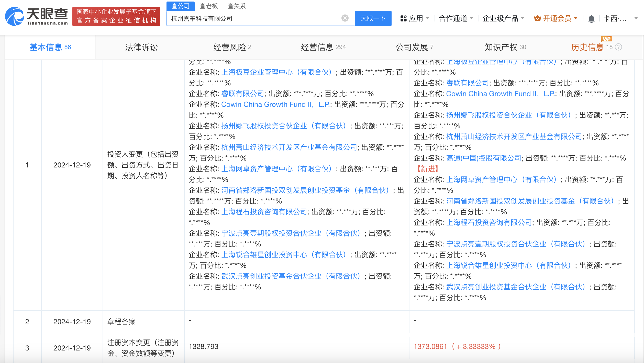The height and width of the screenshot is (363, 644).
Task: Switch to the 查公司 search tab
Action: click(x=180, y=6)
